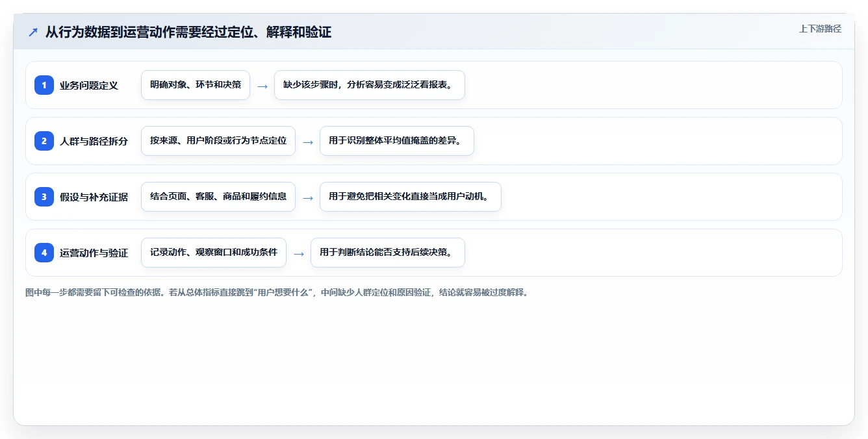Click the footnote starting 图中每一步都需要留下可检查的依据
The height and width of the screenshot is (439, 868).
(278, 292)
